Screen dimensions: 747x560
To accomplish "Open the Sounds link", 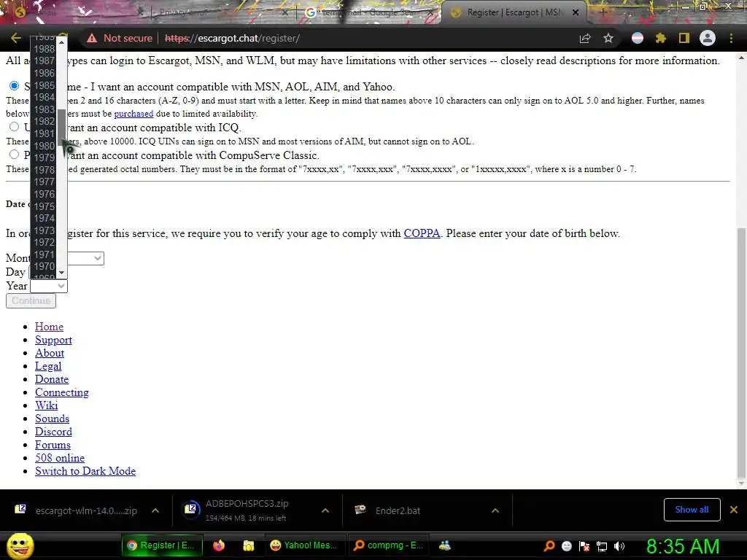I will coord(53,419).
